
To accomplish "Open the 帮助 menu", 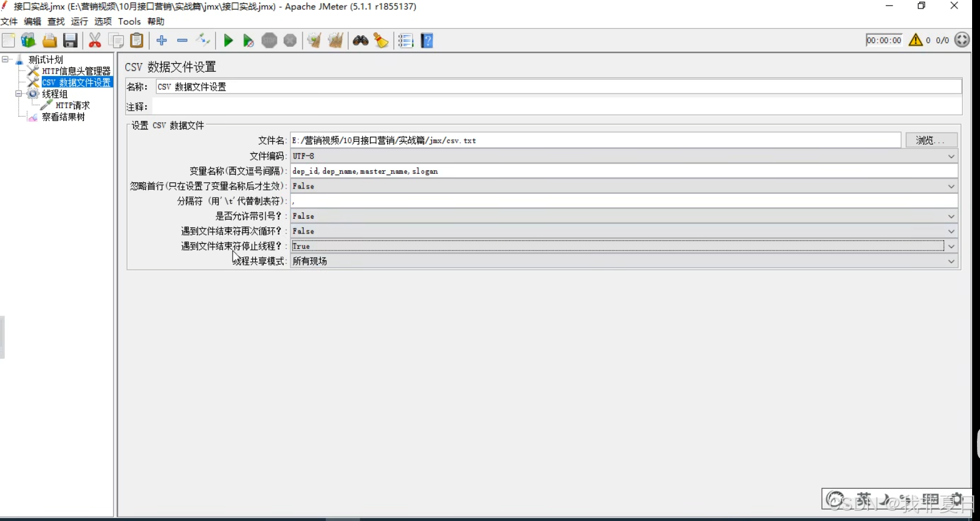I will point(156,21).
